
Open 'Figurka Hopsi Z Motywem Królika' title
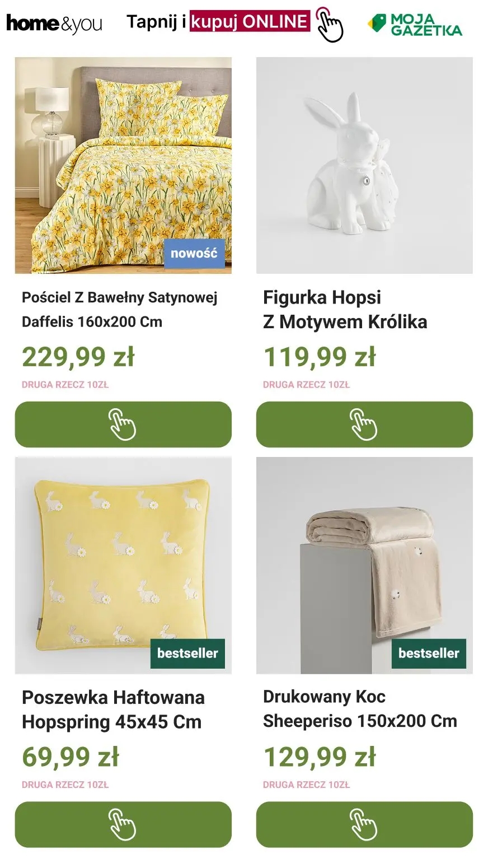tap(345, 309)
